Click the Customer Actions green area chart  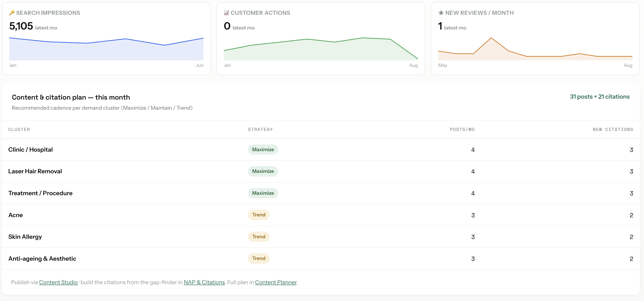click(321, 49)
